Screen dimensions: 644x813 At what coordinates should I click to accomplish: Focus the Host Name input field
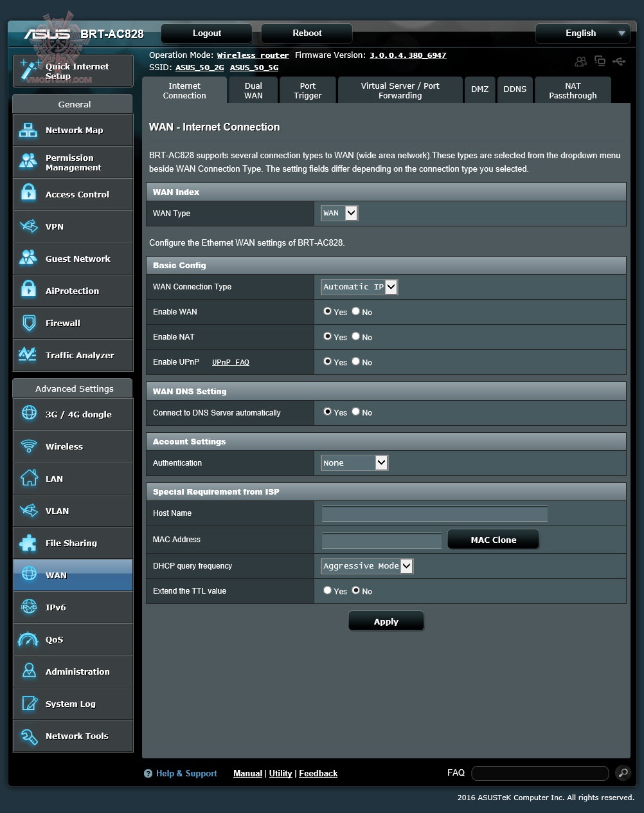[x=434, y=513]
